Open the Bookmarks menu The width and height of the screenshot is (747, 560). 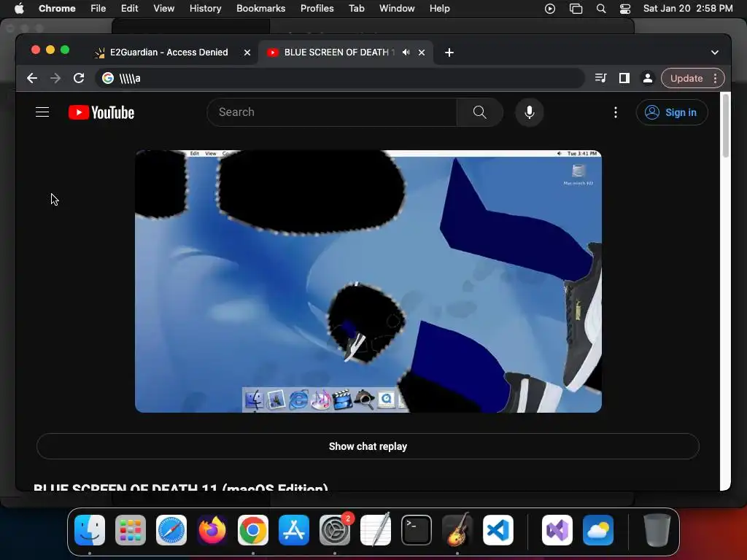260,9
